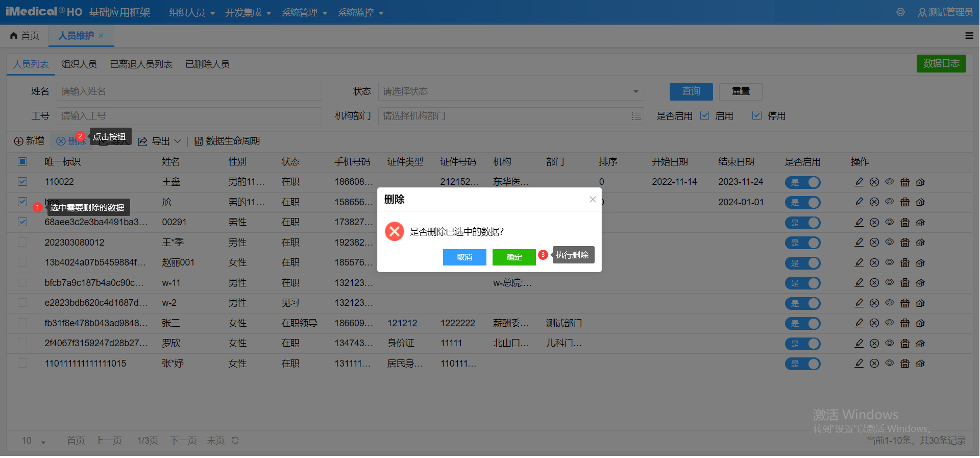980x458 pixels.
Task: Click the edit pencil icon for row 110022
Action: click(x=859, y=182)
